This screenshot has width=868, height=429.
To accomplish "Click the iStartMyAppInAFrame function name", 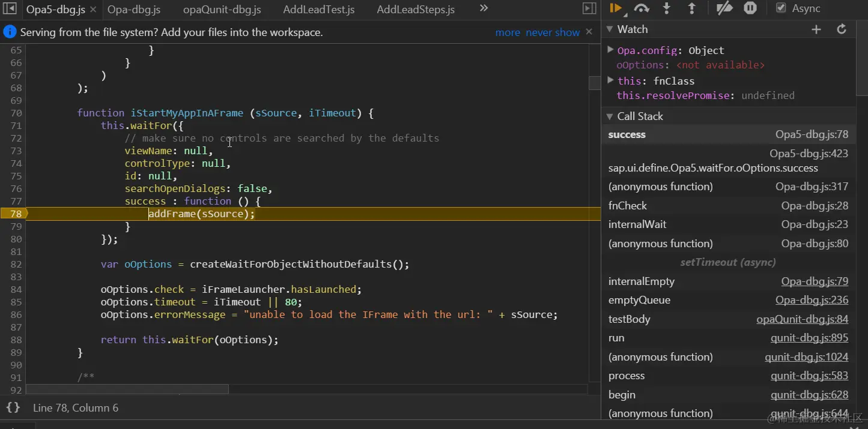I will tap(187, 113).
